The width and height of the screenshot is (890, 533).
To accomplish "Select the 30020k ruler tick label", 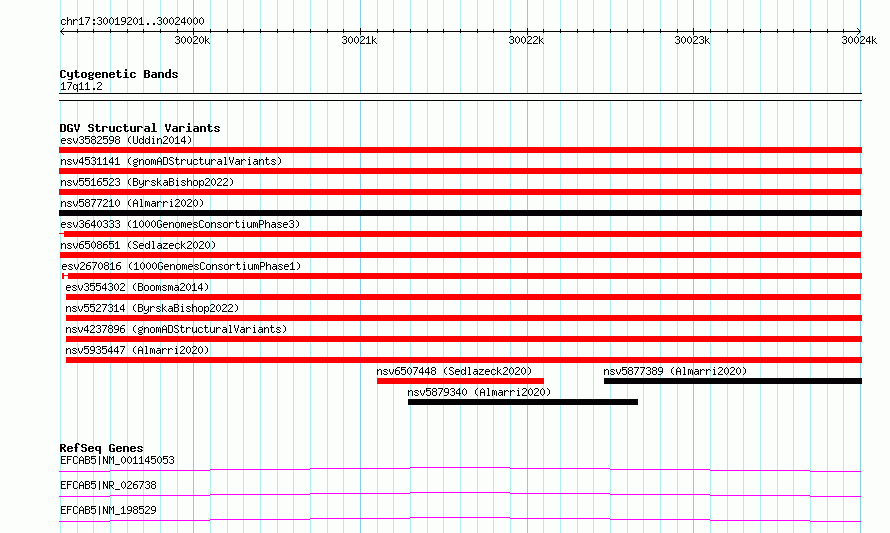I will click(192, 40).
